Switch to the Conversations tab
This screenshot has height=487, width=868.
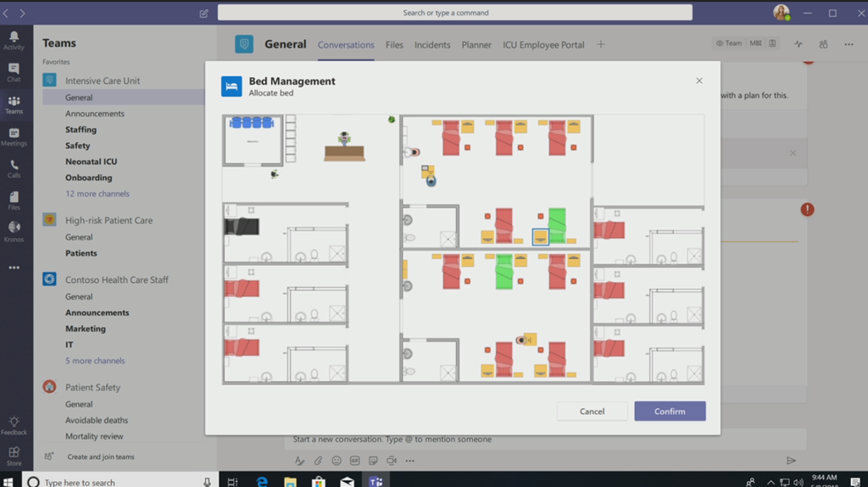coord(346,45)
